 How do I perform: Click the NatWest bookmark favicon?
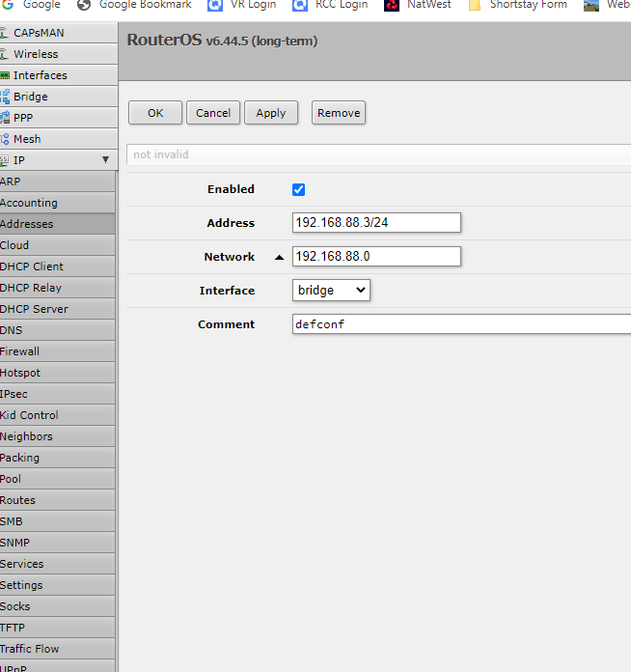(x=392, y=5)
